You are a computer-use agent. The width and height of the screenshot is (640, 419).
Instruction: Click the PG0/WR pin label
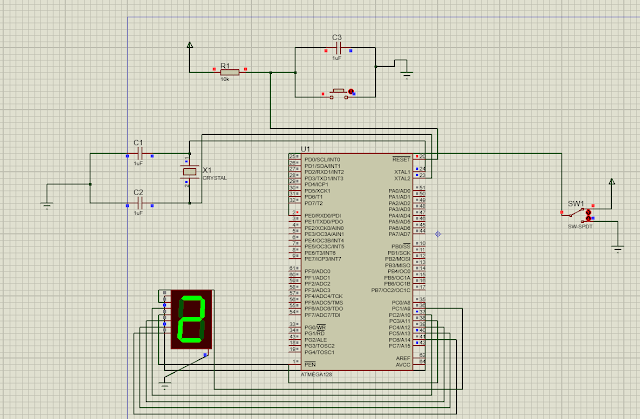click(x=315, y=327)
